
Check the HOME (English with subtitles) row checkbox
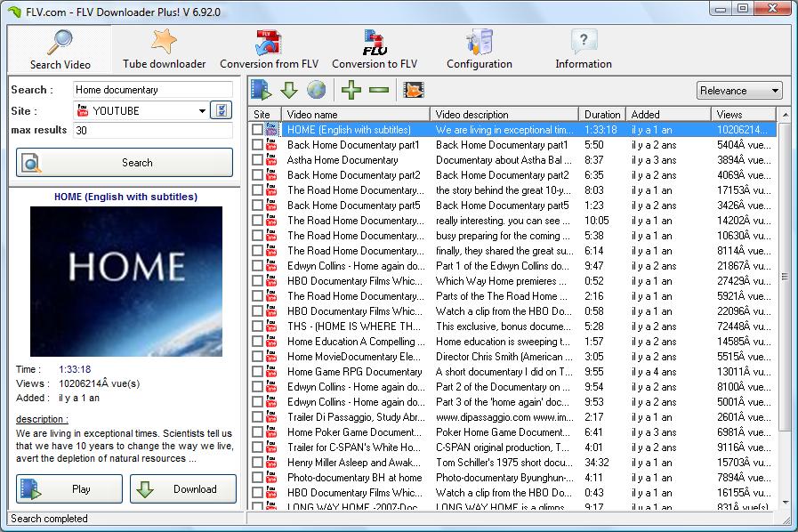(x=256, y=129)
